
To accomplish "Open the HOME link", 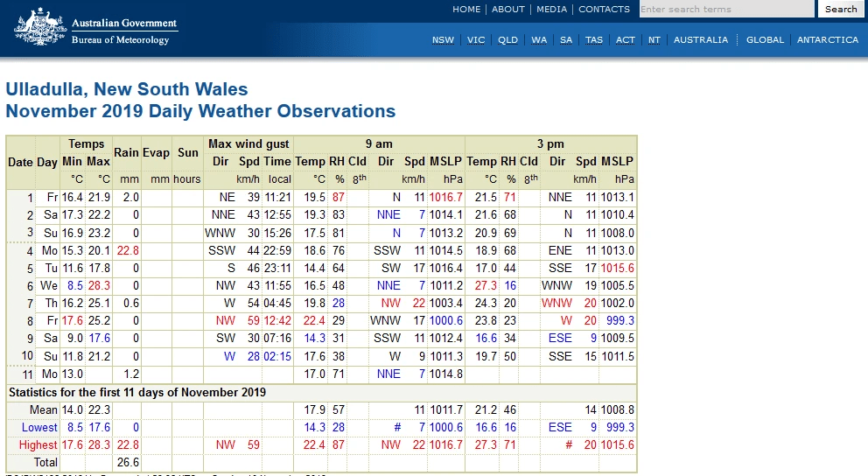I will pos(466,10).
